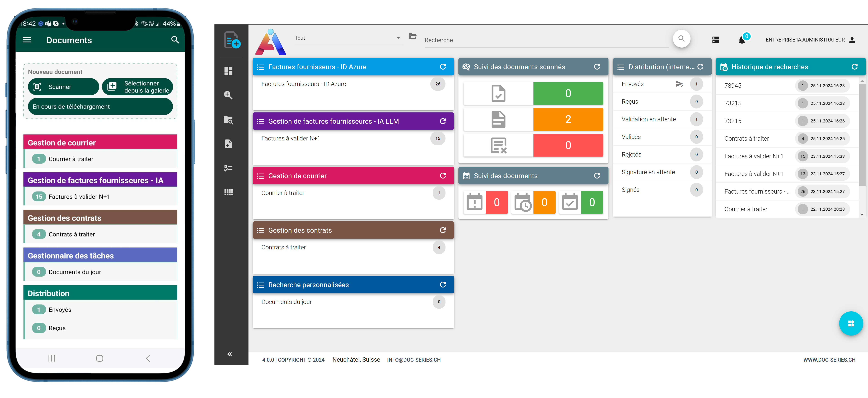The height and width of the screenshot is (398, 868).
Task: Collapse the sidebar with double chevron
Action: coord(229,354)
